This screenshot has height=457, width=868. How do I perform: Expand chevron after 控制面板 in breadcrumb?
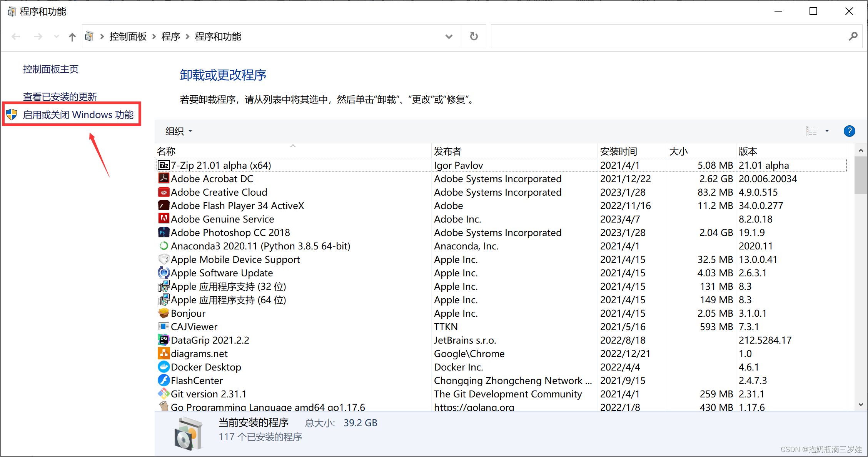point(154,37)
